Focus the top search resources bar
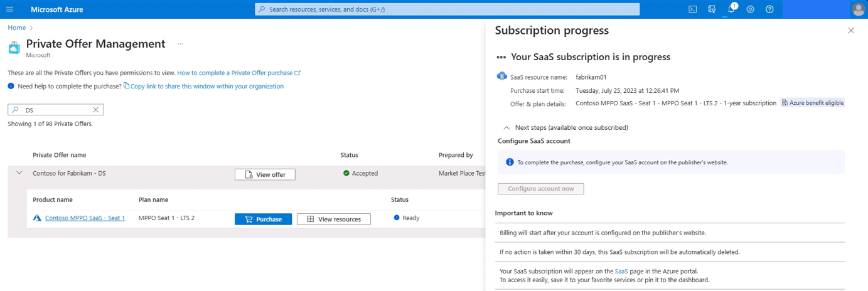The width and height of the screenshot is (868, 291). 447,9
